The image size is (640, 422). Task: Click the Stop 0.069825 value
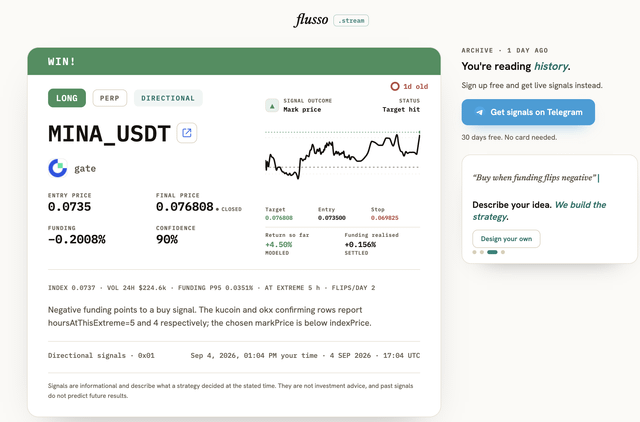384,218
